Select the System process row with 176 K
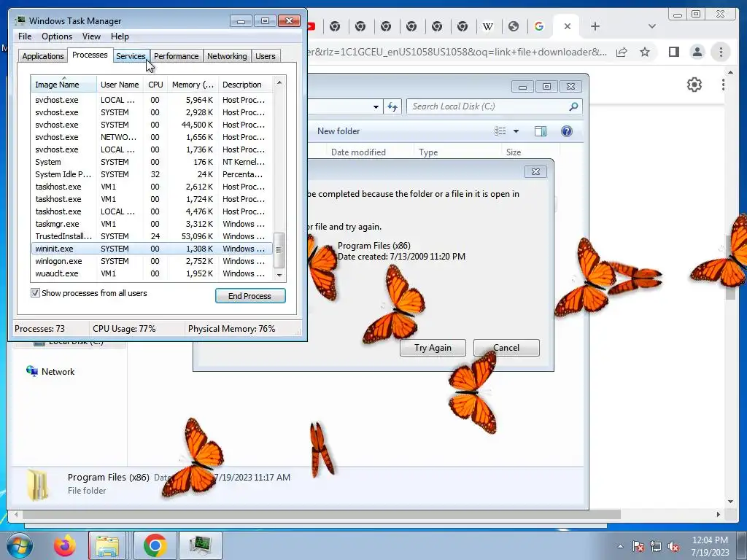Viewport: 747px width, 560px height. point(152,162)
